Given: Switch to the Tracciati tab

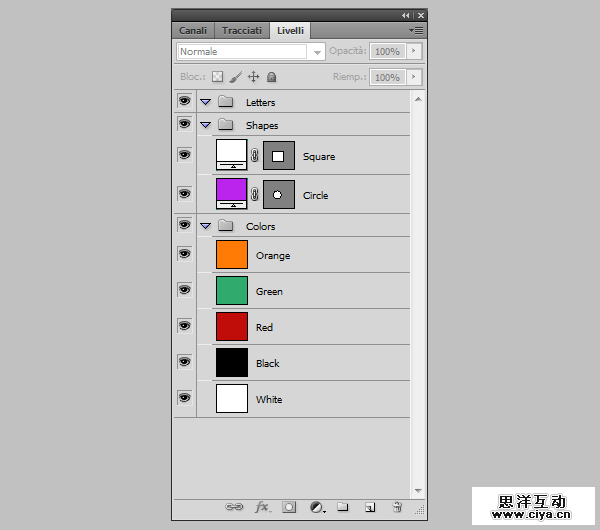Looking at the screenshot, I should coord(242,30).
